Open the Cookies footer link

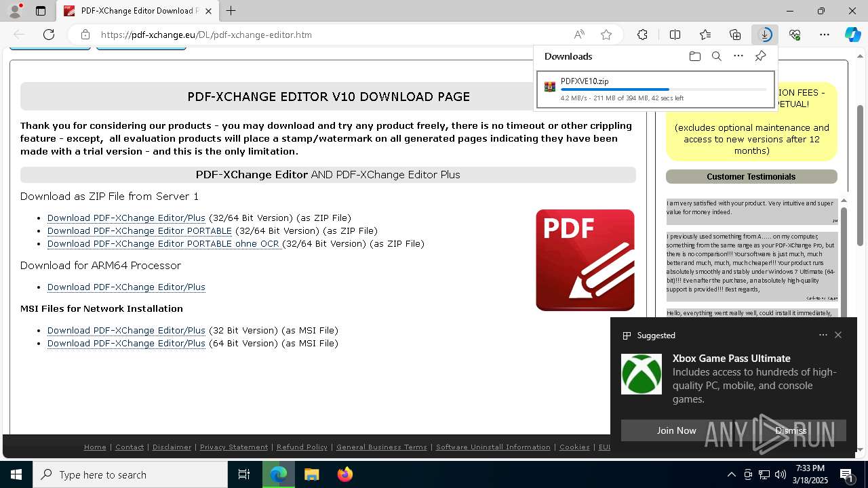[x=574, y=447]
